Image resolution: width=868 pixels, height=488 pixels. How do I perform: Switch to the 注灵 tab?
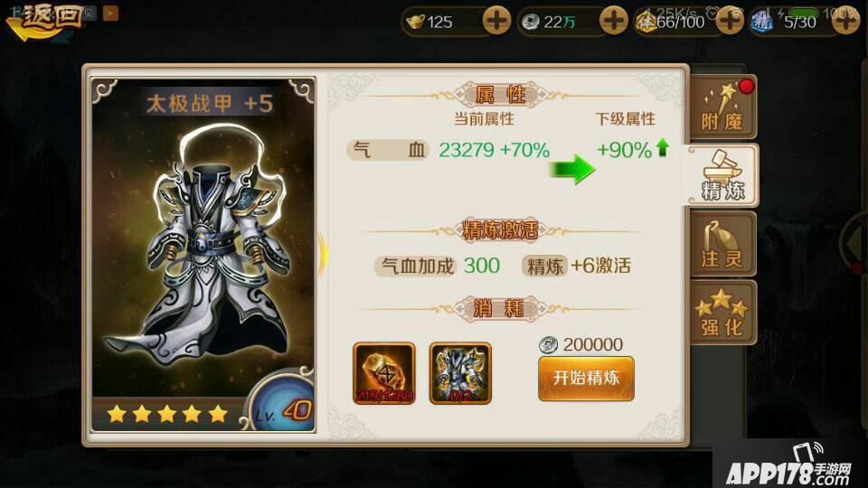tap(722, 244)
